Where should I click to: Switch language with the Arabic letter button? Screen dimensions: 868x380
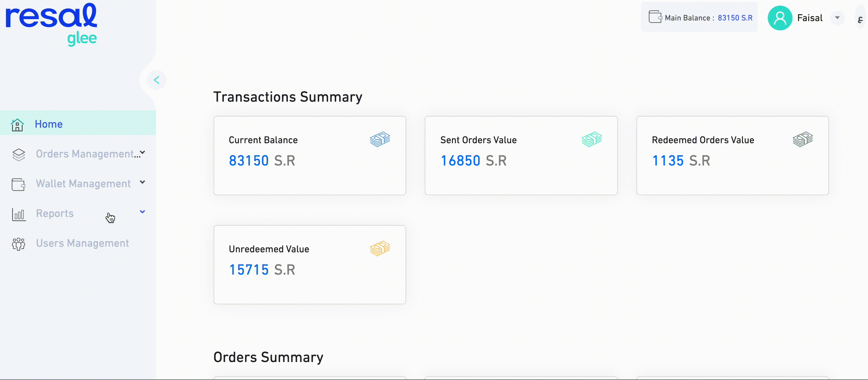tap(860, 19)
